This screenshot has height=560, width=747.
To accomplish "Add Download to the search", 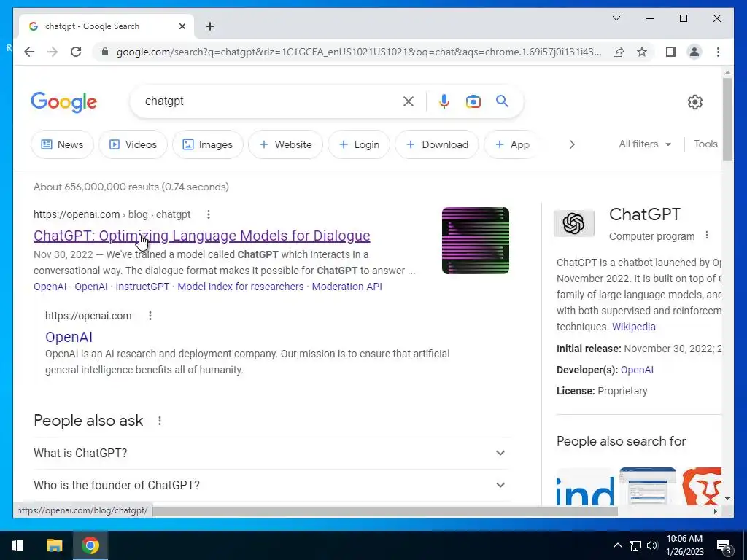I will (437, 144).
